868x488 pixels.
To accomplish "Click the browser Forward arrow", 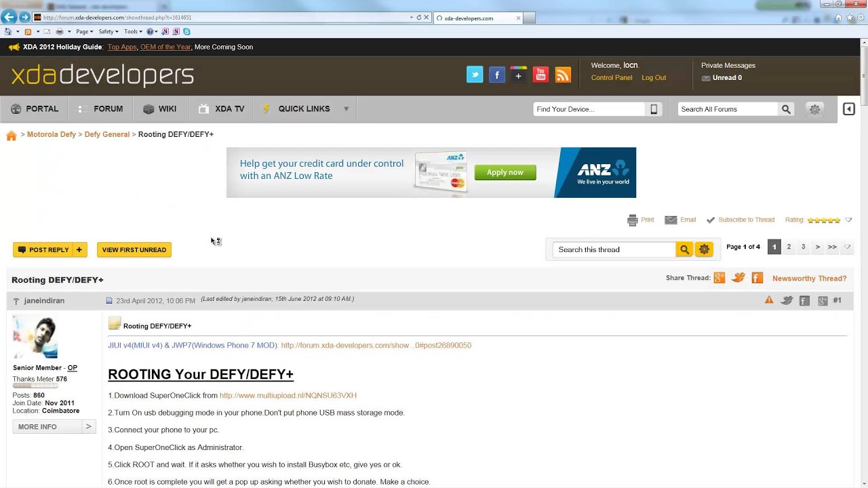I will (x=25, y=17).
